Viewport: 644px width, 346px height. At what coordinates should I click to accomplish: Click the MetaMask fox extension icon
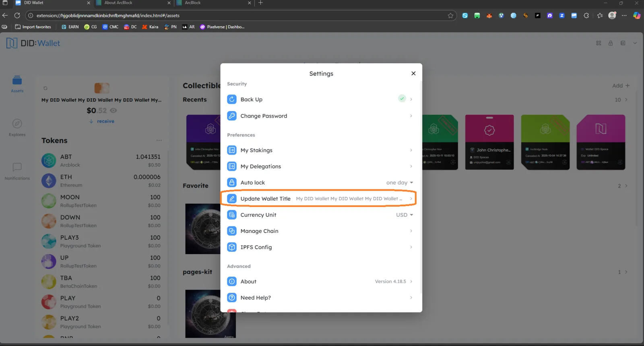(489, 16)
